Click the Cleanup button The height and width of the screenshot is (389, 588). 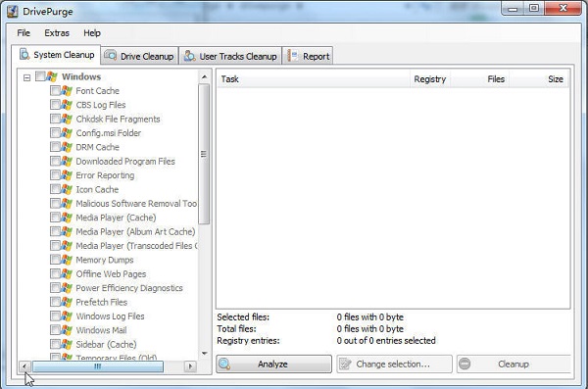point(514,364)
